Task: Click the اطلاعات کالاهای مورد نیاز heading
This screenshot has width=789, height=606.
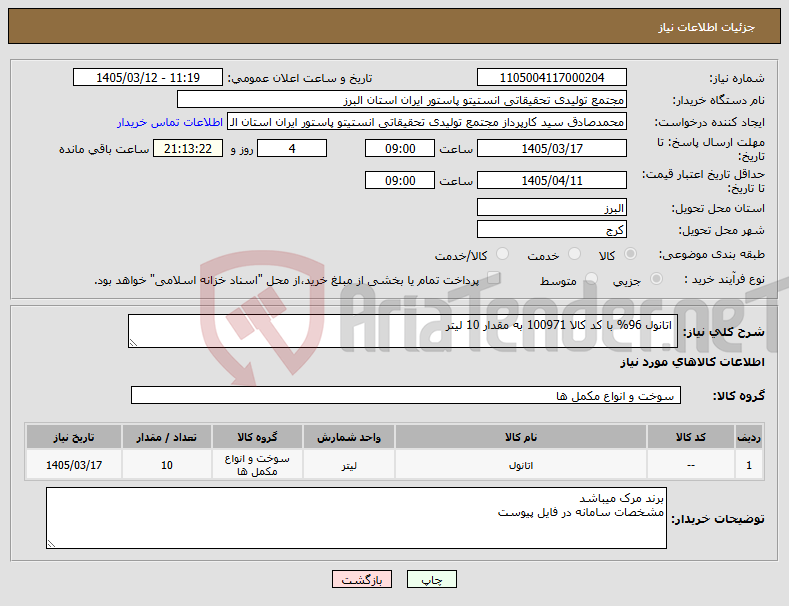Action: pyautogui.click(x=692, y=362)
